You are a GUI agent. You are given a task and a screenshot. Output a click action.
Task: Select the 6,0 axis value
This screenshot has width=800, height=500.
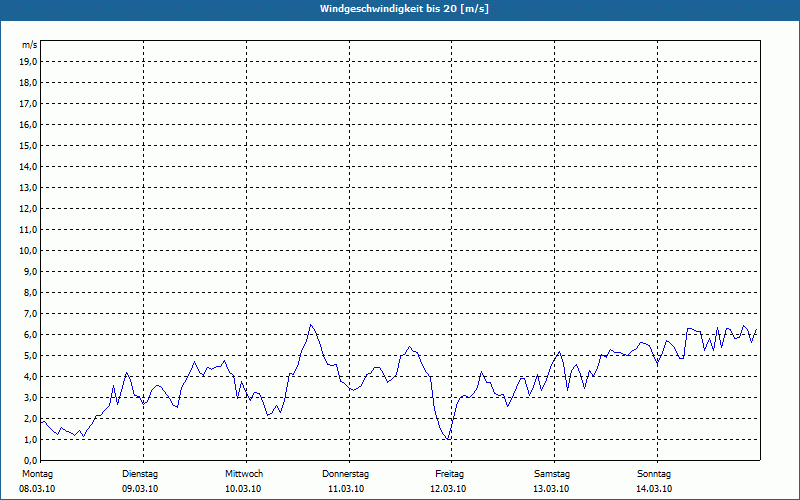point(30,335)
